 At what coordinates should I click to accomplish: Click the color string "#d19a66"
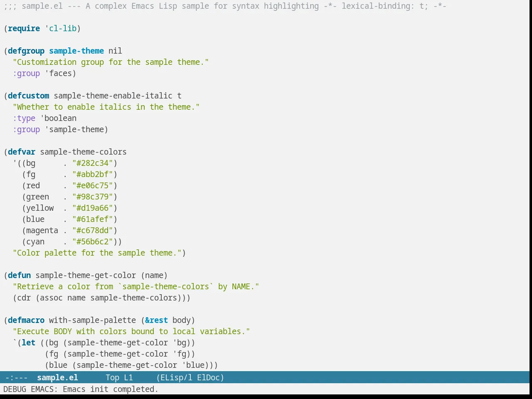tap(93, 208)
